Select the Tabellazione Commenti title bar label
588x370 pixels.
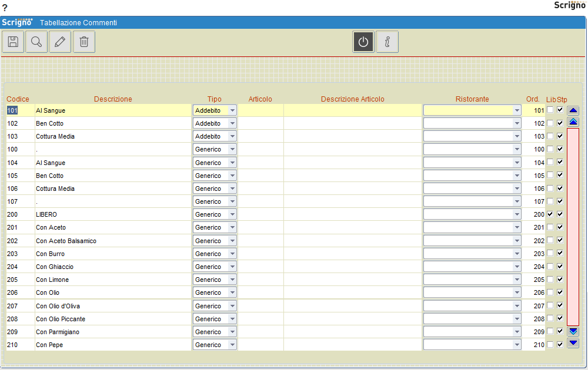78,22
